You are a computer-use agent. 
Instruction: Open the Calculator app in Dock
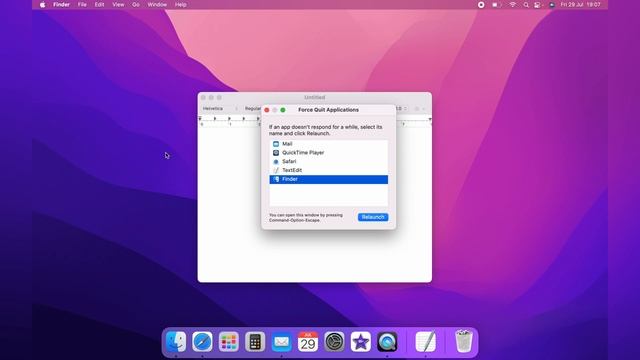[x=255, y=342]
